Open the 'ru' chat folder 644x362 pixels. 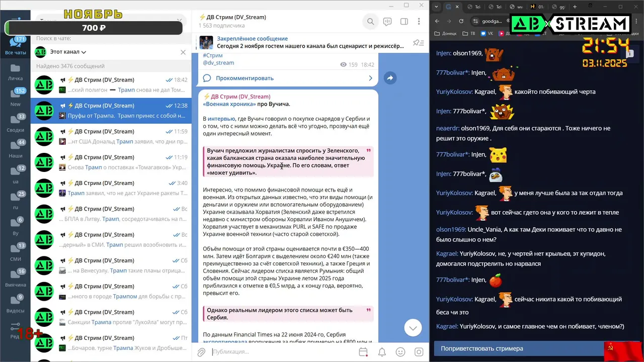[16, 201]
